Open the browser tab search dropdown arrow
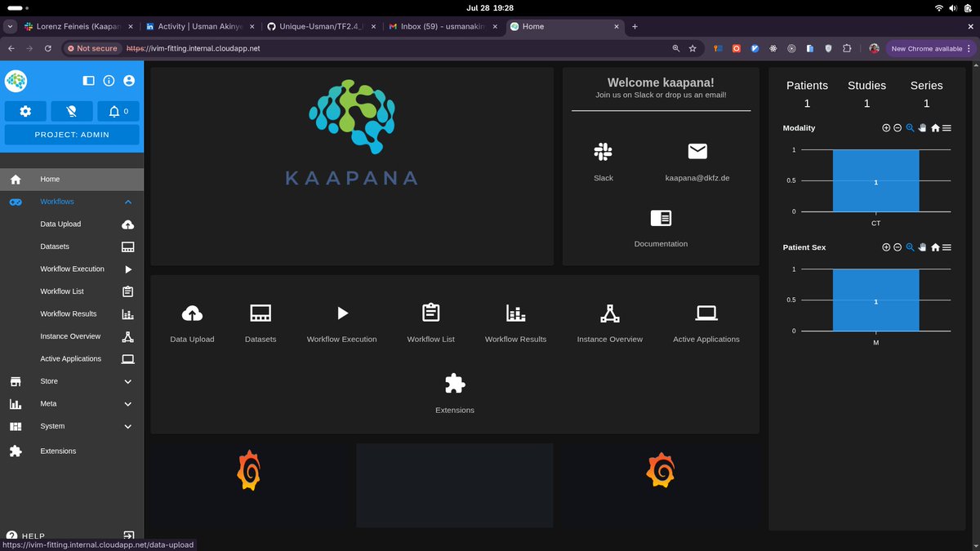 pyautogui.click(x=10, y=26)
